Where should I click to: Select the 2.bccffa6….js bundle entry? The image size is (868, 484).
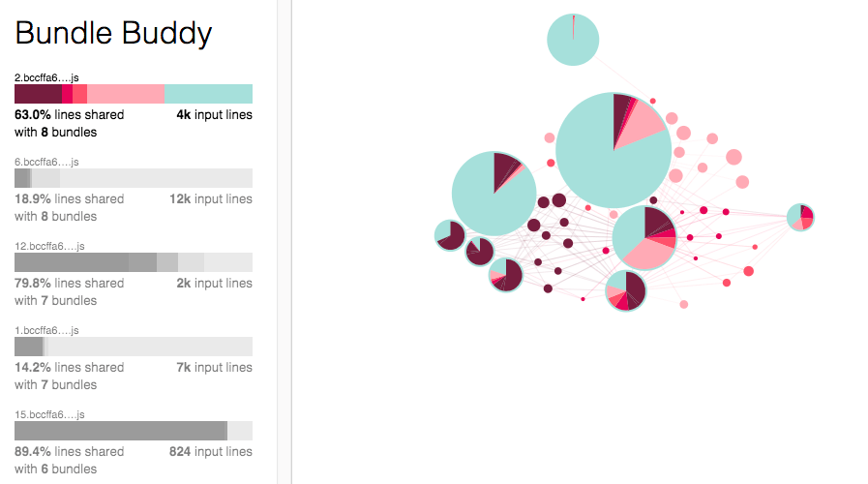pos(134,106)
